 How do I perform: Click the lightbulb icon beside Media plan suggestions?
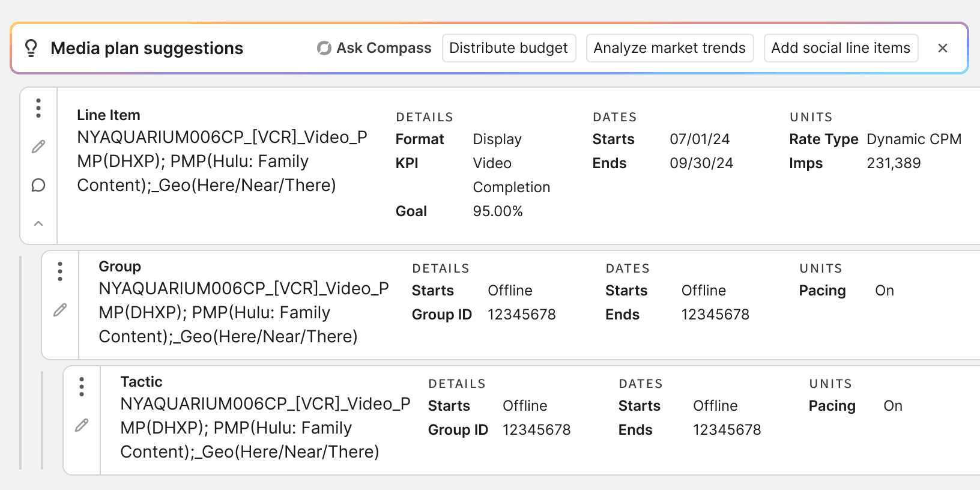click(x=31, y=48)
